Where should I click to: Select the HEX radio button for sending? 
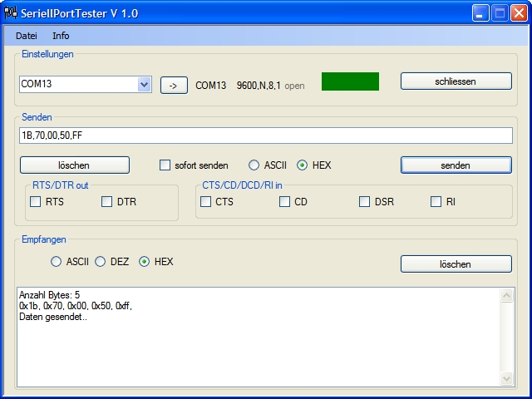click(302, 165)
